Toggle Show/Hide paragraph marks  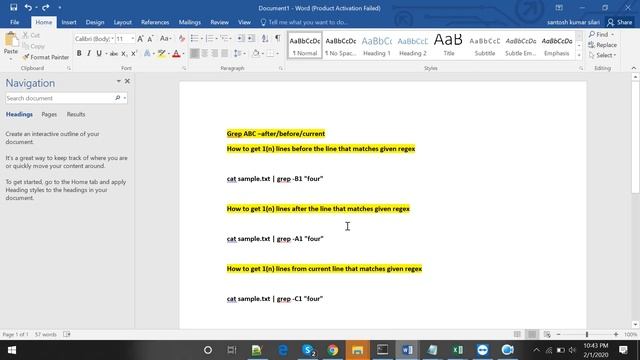[278, 38]
